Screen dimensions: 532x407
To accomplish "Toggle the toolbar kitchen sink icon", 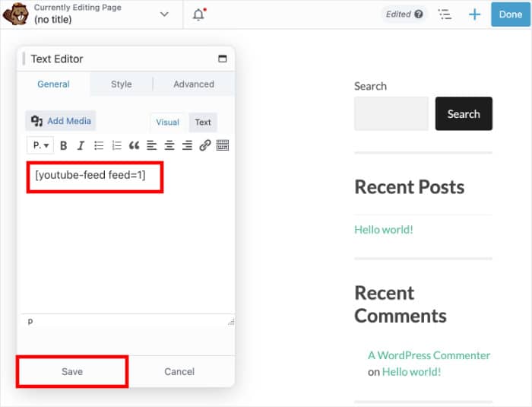I will (x=223, y=145).
